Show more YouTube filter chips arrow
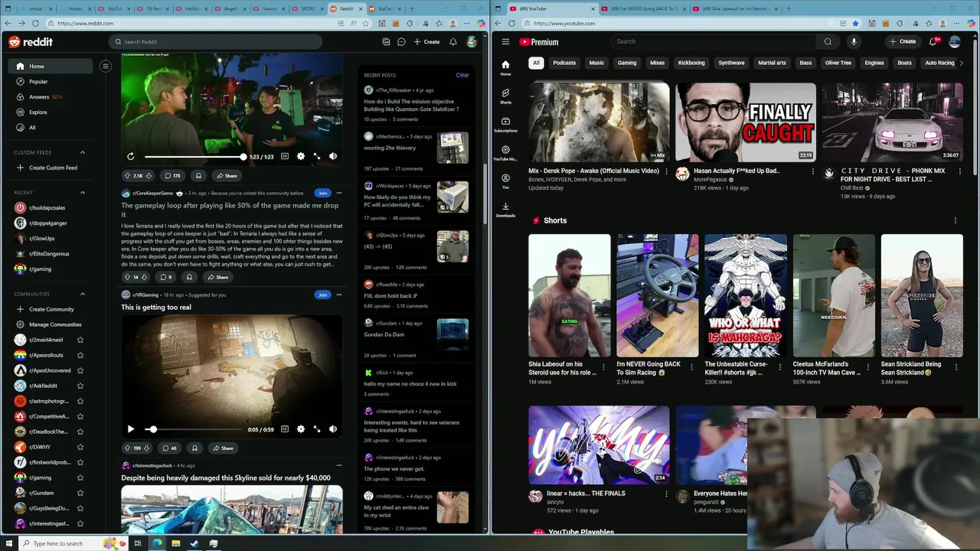The image size is (980, 551). coord(962,63)
